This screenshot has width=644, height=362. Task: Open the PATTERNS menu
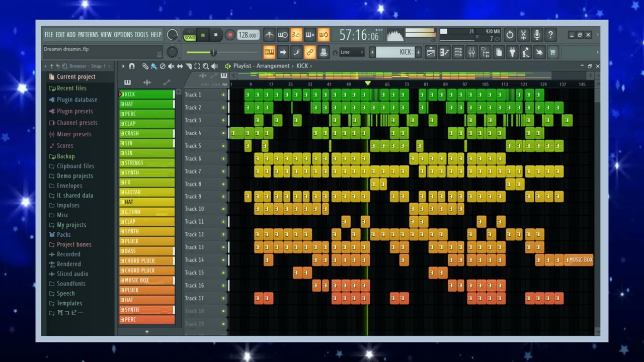click(88, 35)
